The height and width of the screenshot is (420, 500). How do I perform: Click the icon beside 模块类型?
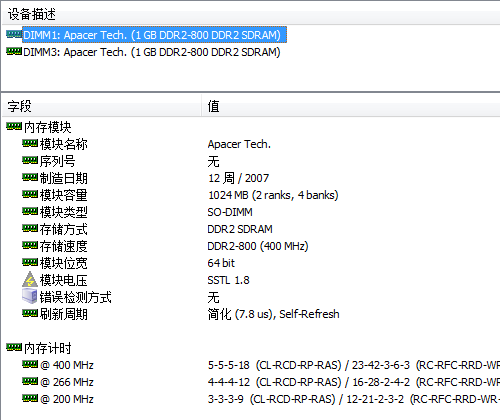click(30, 211)
